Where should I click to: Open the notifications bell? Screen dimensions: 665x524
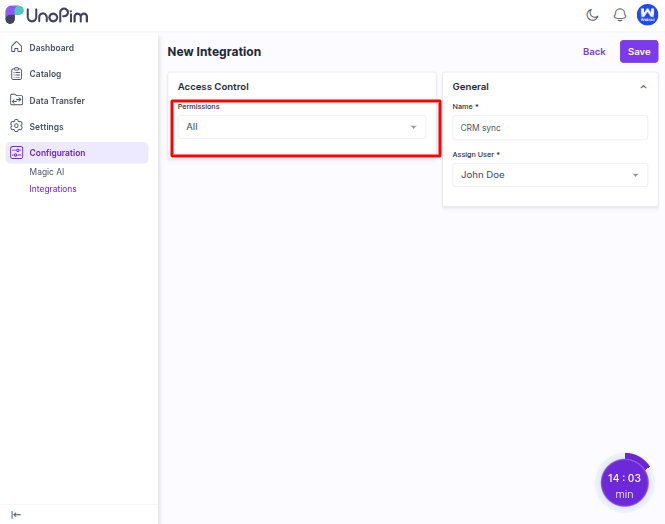[x=619, y=15]
